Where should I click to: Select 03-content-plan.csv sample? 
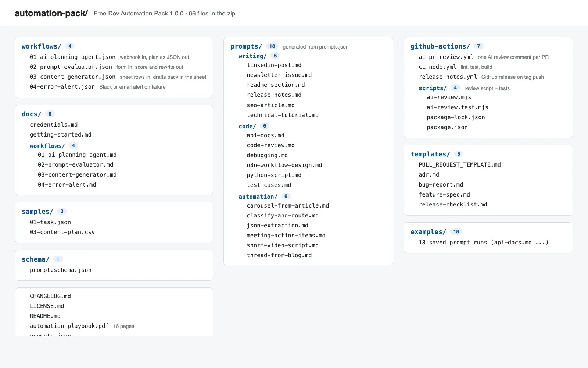tap(62, 232)
